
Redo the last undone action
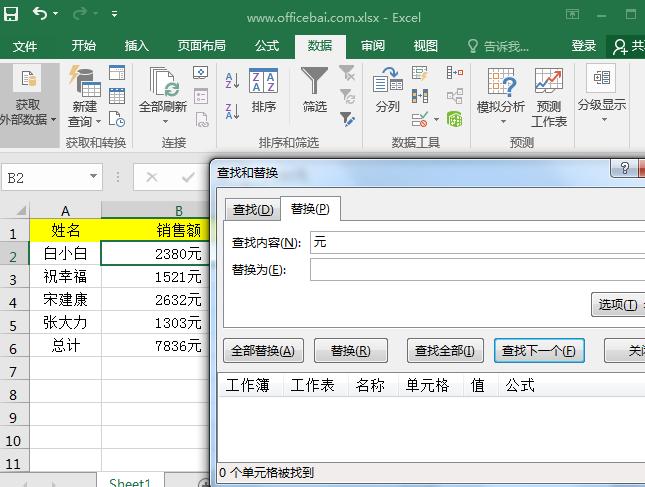click(79, 14)
